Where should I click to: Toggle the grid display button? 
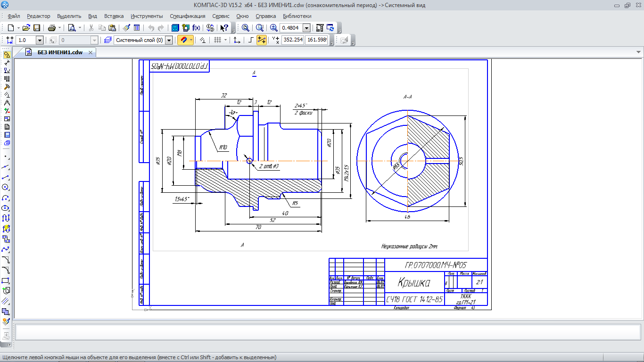click(217, 41)
